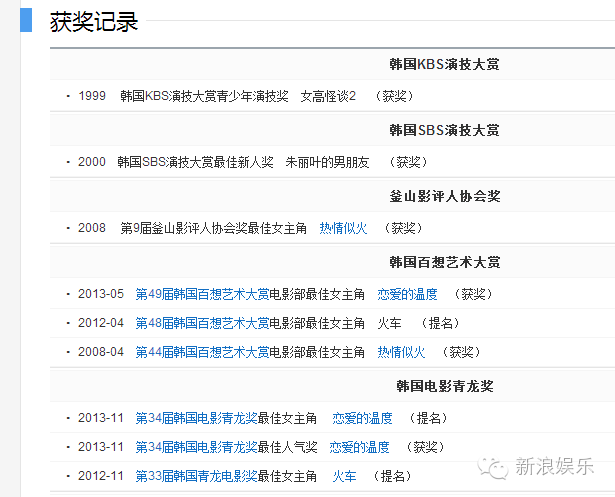The height and width of the screenshot is (497, 615).
Task: Open 第34届韩国电影青龙奖 link in 最佳人气奖 row
Action: 196,447
